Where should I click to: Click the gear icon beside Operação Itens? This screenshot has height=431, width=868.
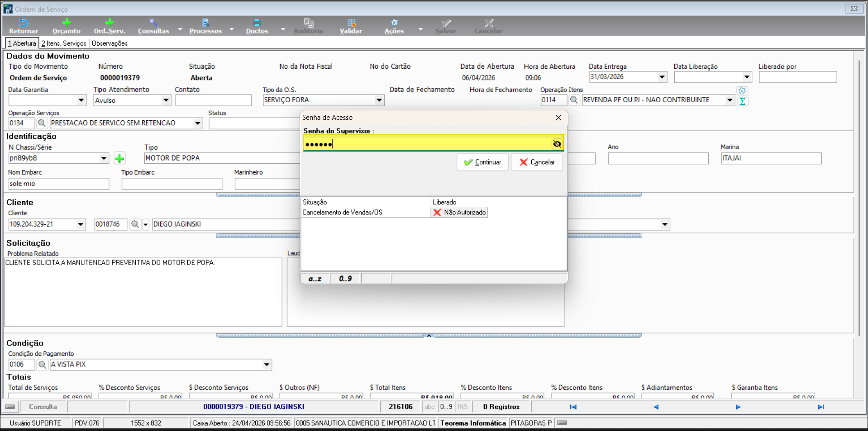[742, 91]
